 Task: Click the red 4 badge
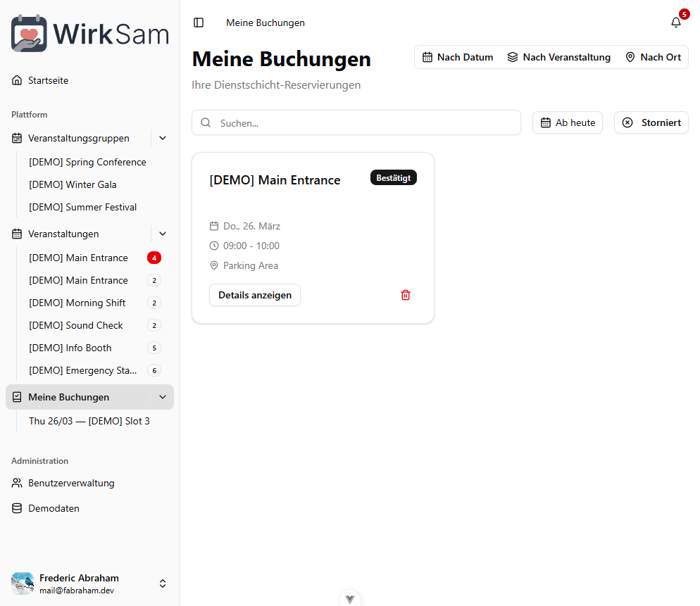(154, 258)
